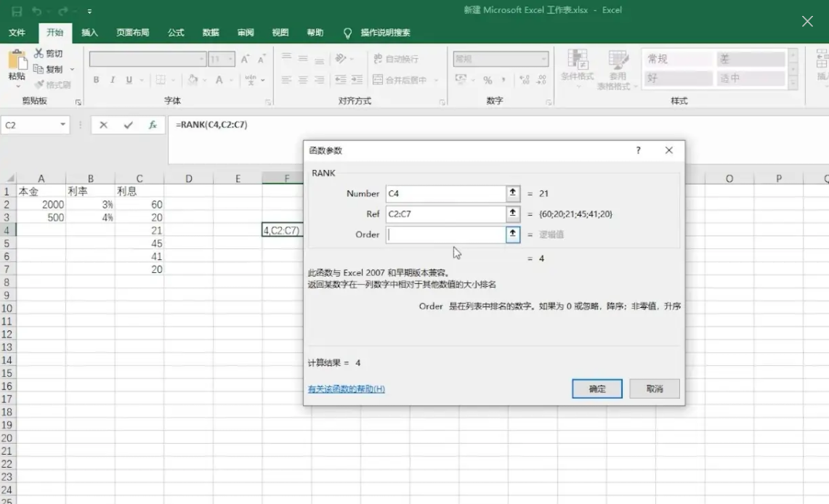829x504 pixels.
Task: Click the Insert Function fx icon
Action: (x=153, y=125)
